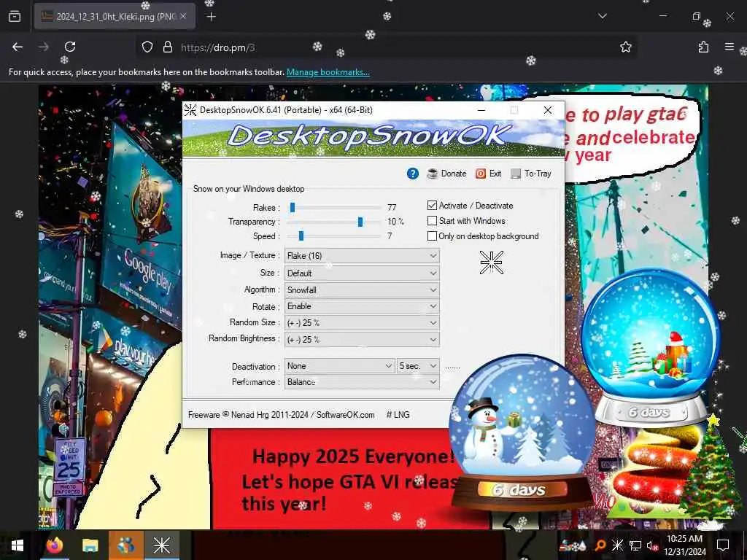Open the Performance dropdown showing Balance

[x=362, y=382]
